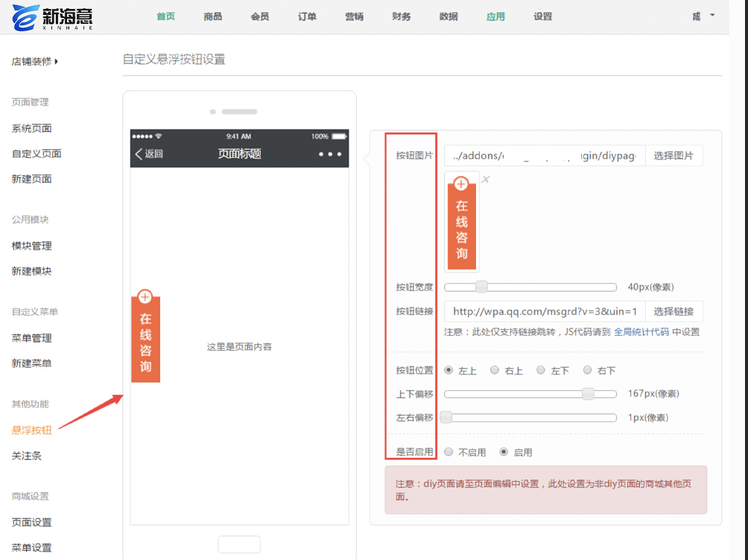The width and height of the screenshot is (748, 560).
Task: Click the 选择链接 button
Action: tap(673, 311)
